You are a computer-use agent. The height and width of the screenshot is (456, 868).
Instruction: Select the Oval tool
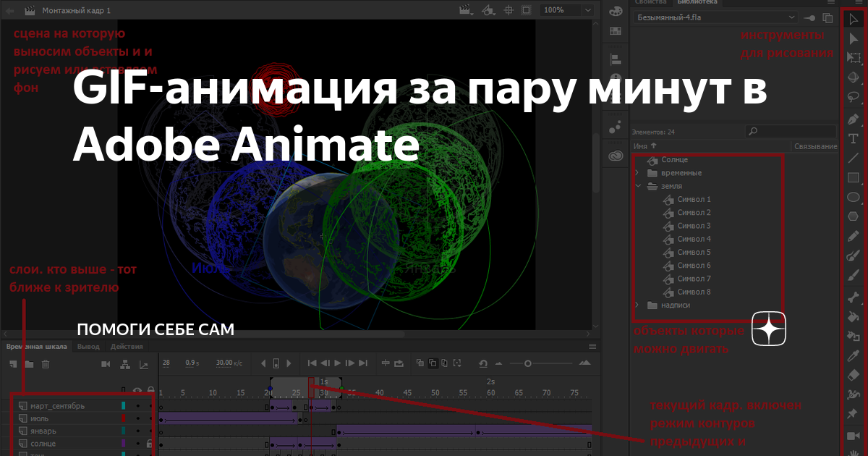point(853,197)
